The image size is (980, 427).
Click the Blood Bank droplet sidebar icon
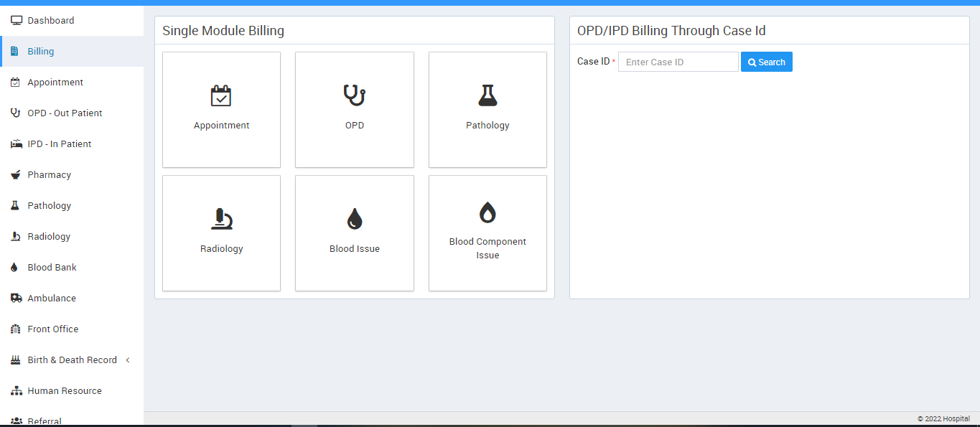(14, 268)
